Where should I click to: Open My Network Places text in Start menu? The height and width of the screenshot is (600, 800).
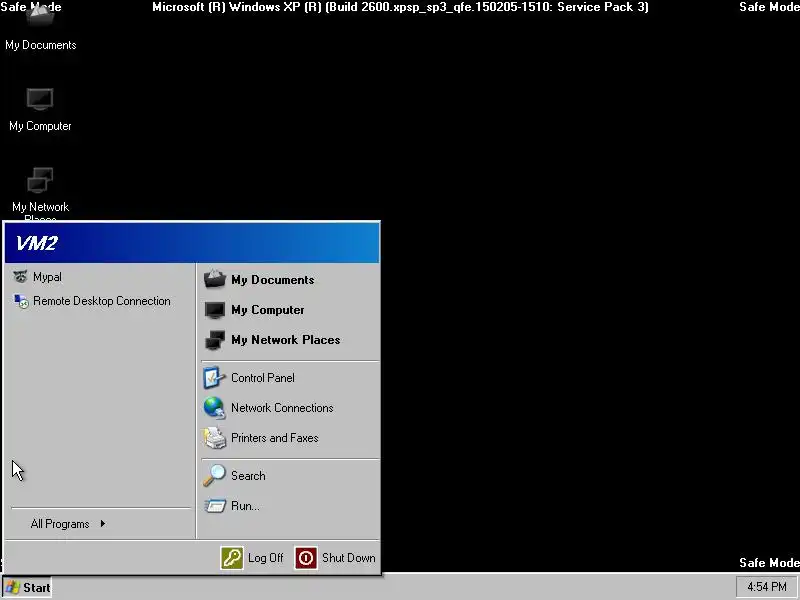pos(285,340)
